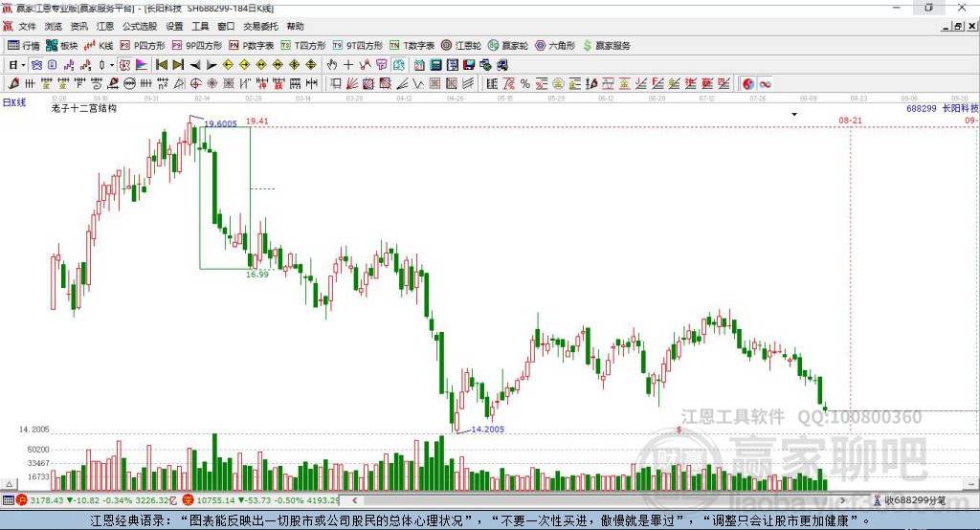Click the spiral drawing tool icon

pos(97,84)
